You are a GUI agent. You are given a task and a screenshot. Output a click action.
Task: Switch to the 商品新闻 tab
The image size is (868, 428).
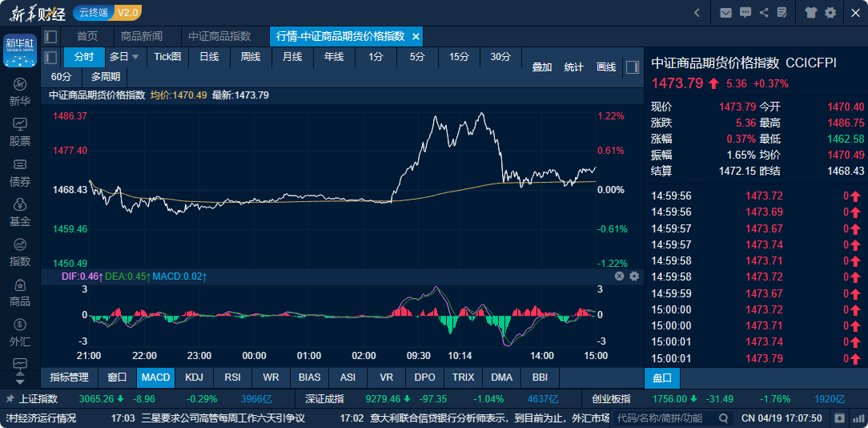[141, 36]
